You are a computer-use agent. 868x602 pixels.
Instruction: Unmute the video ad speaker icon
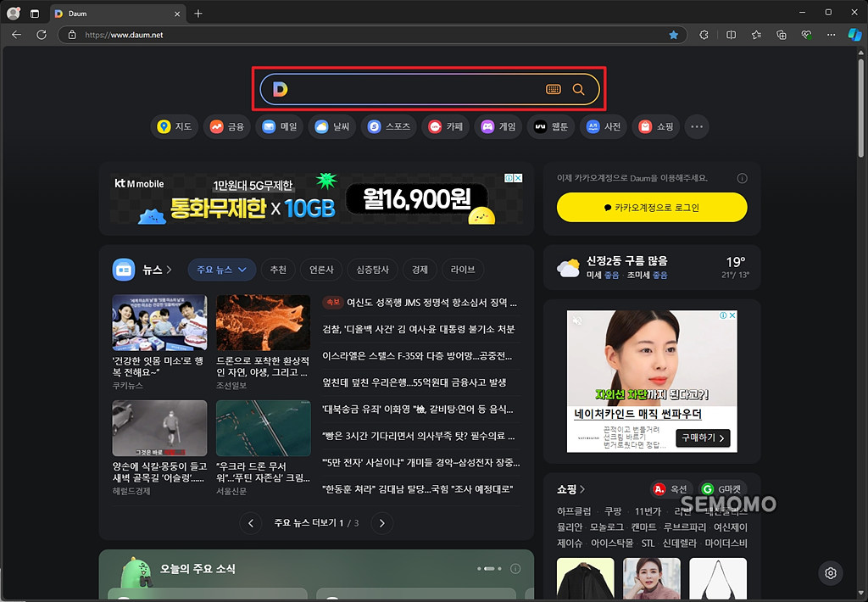pos(577,321)
